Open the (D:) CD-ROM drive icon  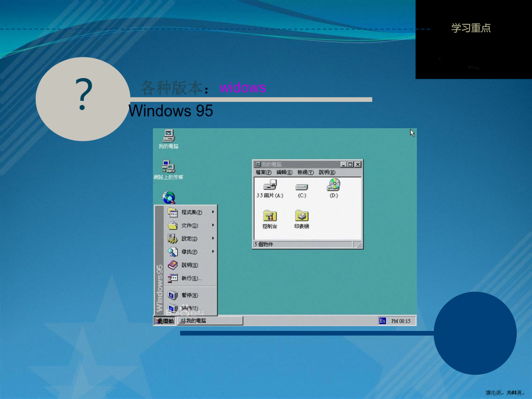[x=334, y=188]
